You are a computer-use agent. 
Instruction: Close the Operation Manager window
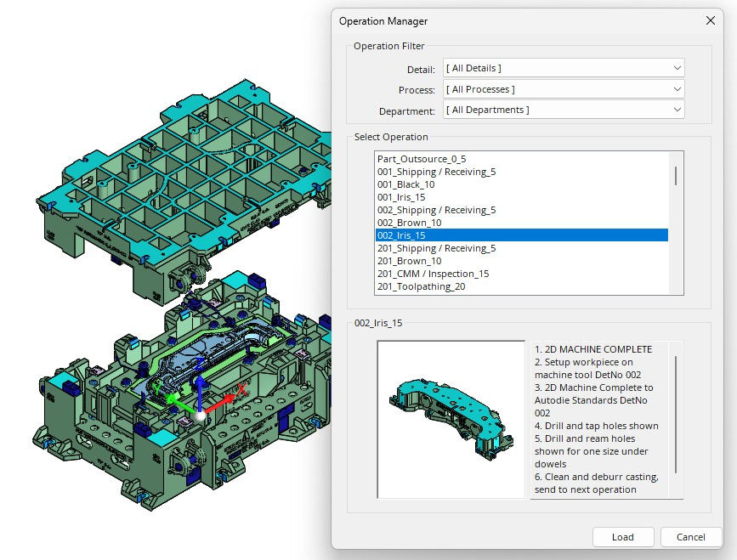[710, 20]
